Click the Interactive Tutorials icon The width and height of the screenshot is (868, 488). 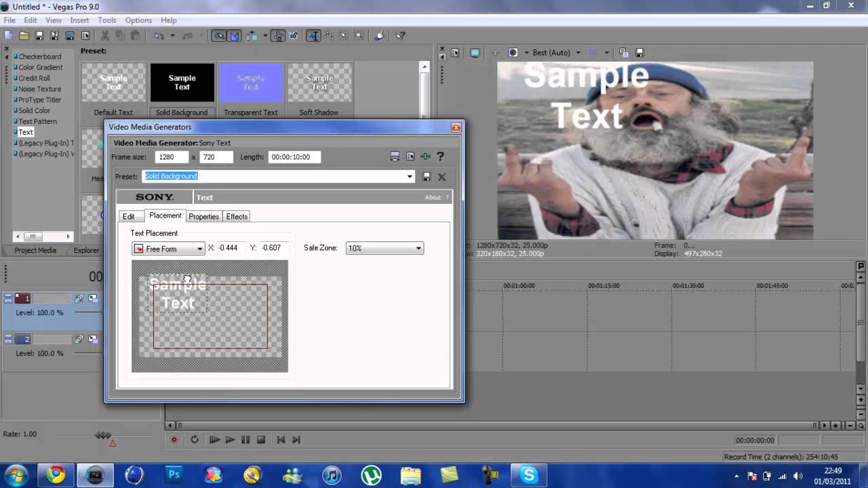[380, 35]
